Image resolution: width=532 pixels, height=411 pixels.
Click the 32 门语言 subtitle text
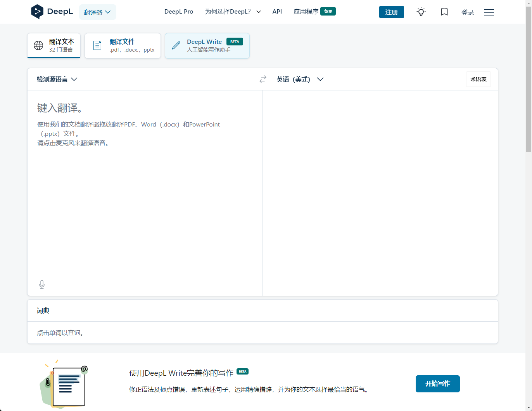coord(61,50)
